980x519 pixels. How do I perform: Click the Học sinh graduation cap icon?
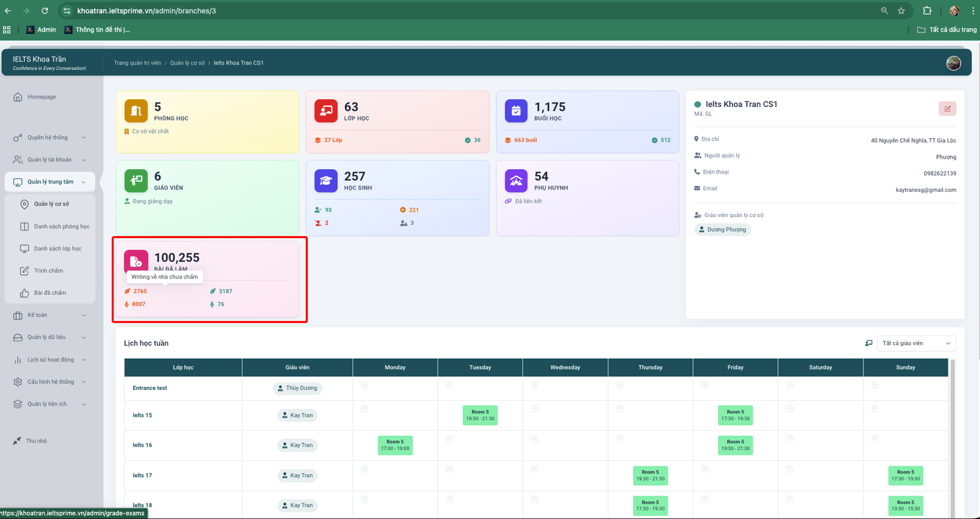click(x=326, y=181)
